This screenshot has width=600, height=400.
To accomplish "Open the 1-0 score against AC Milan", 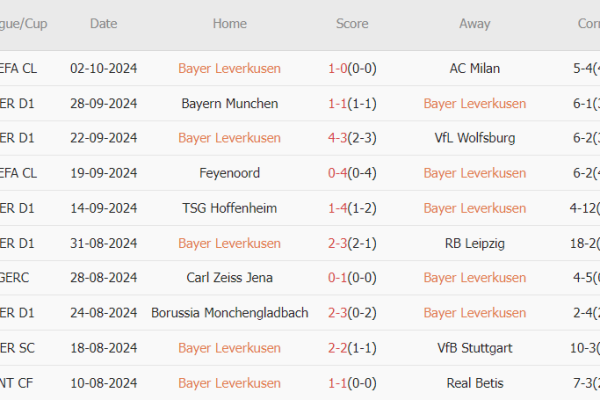I will [352, 68].
